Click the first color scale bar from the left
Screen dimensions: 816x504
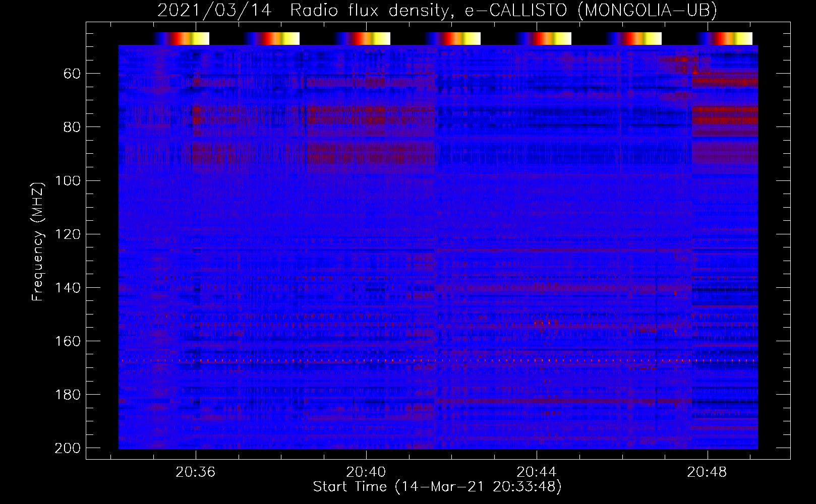click(181, 39)
